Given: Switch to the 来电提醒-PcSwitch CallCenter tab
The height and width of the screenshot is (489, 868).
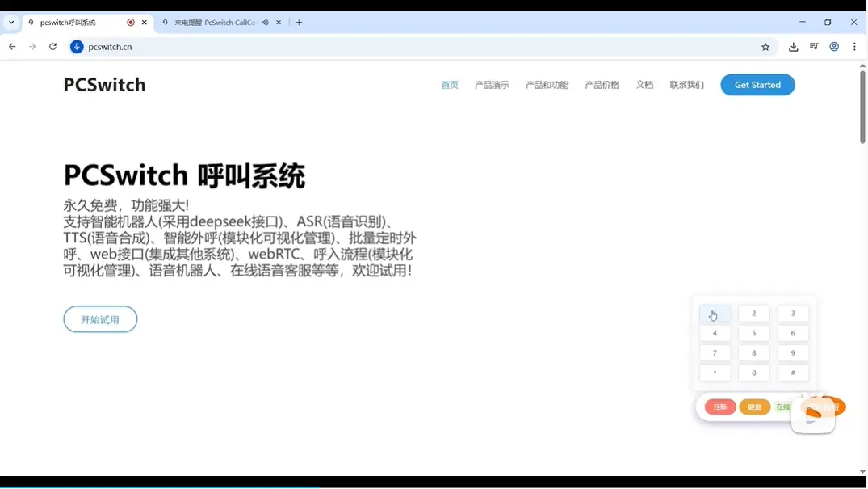Looking at the screenshot, I should click(215, 23).
